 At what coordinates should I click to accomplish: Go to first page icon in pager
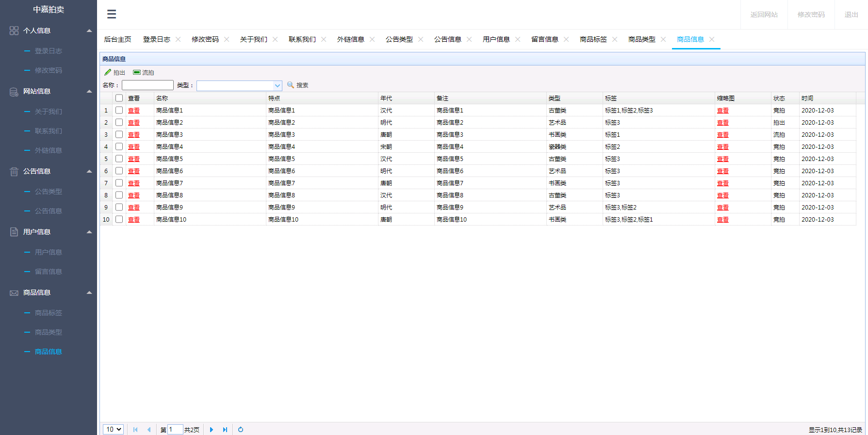click(x=135, y=430)
